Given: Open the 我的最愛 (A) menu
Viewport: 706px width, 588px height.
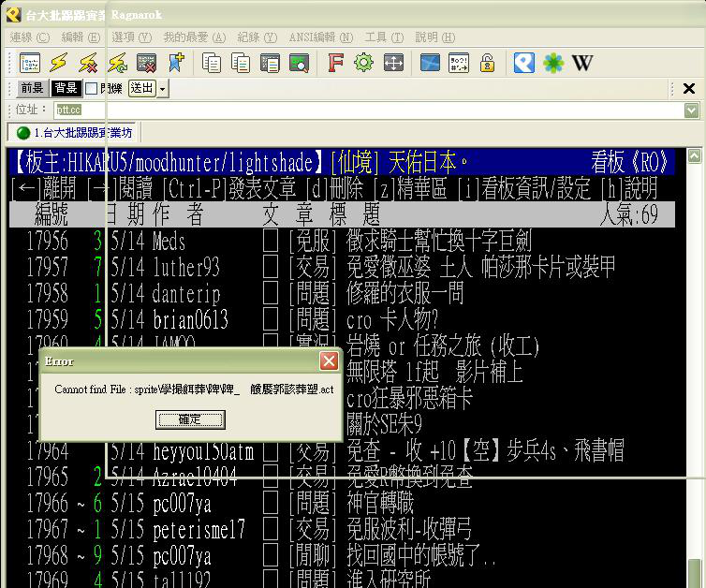Looking at the screenshot, I should coord(195,37).
